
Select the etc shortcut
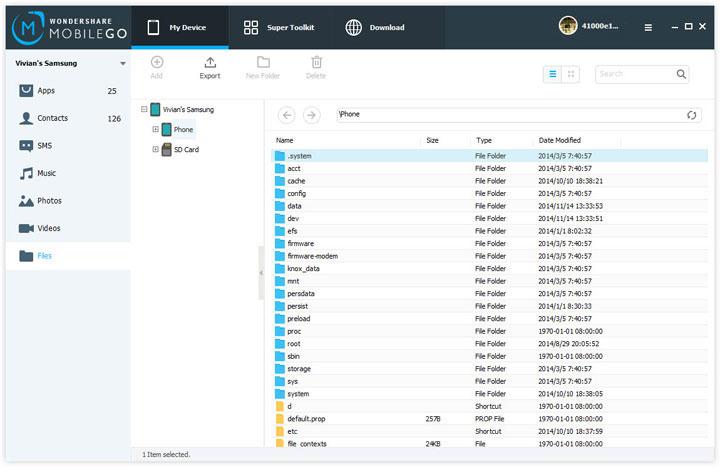point(489,431)
